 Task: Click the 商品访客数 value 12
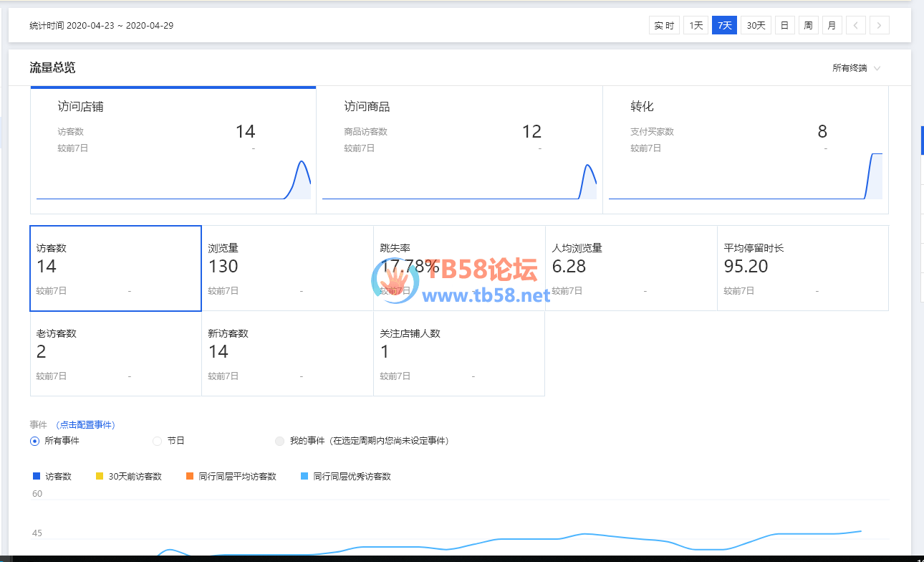point(531,131)
